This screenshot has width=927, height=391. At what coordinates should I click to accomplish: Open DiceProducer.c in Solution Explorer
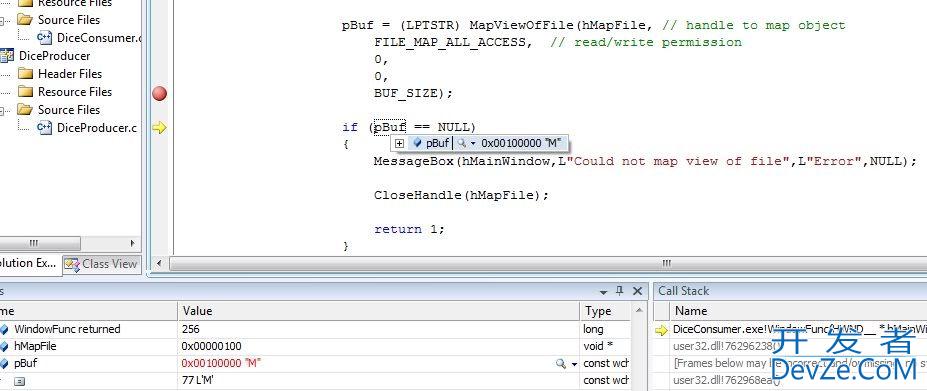pos(97,128)
